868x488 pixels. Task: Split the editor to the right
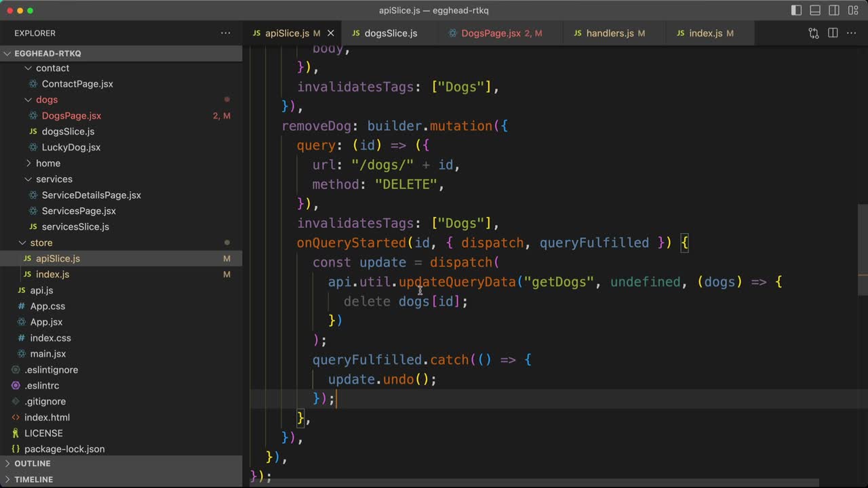[x=833, y=33]
